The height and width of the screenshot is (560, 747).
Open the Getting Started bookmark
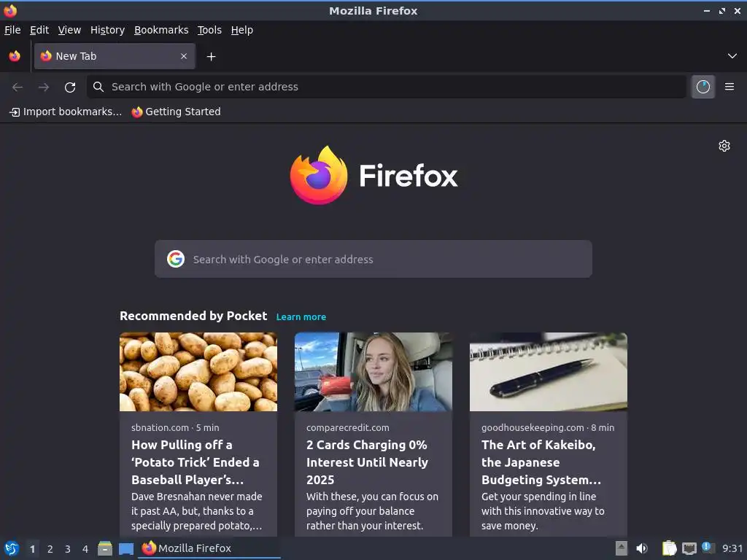pyautogui.click(x=177, y=112)
